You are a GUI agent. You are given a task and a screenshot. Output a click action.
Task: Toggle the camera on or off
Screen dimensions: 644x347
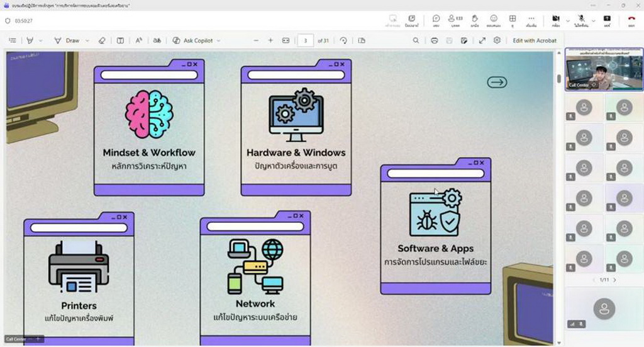pyautogui.click(x=556, y=20)
